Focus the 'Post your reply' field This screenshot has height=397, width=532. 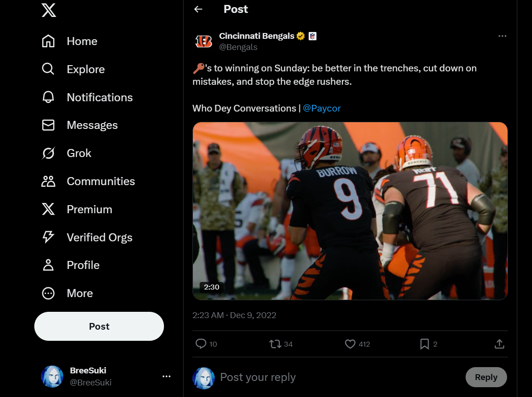pos(339,377)
